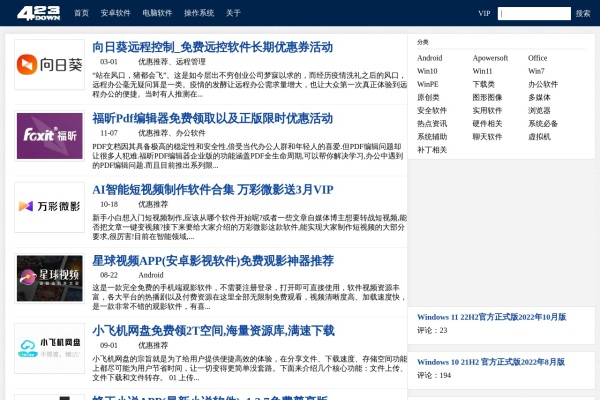This screenshot has height=400, width=600.
Task: Select the 万彩微影 logo image
Action: (49, 207)
